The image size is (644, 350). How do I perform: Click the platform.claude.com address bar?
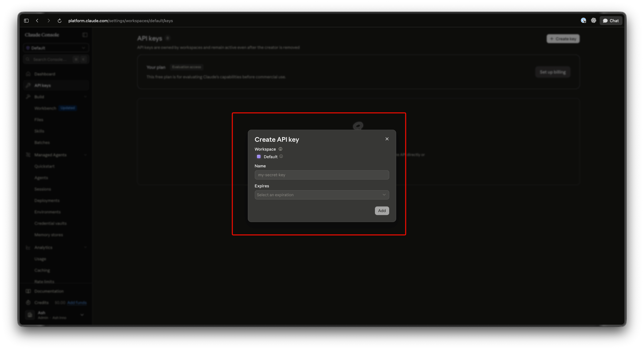[120, 21]
